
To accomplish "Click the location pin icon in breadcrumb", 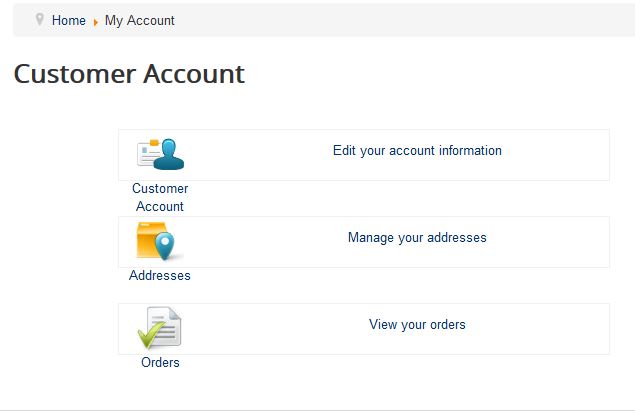I will (x=40, y=19).
